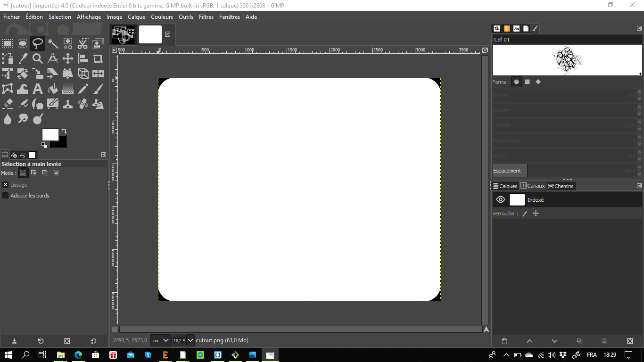Select the Move tool
The height and width of the screenshot is (362, 644).
[68, 59]
